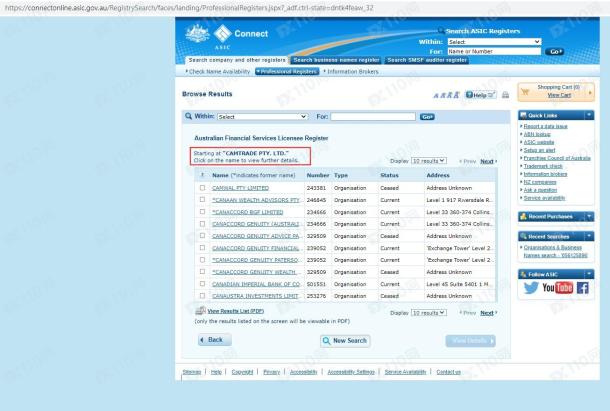
Task: Open Trademark check quick link
Action: (543, 166)
